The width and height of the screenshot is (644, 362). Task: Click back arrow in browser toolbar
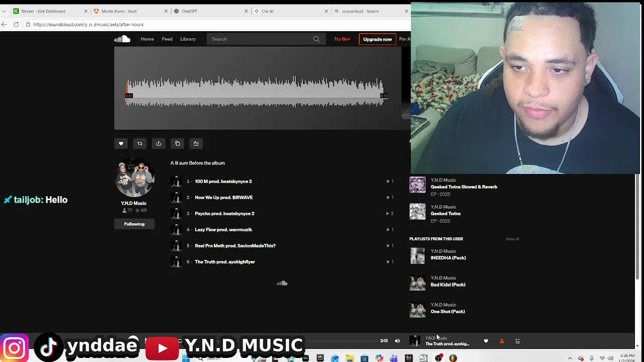pos(4,24)
